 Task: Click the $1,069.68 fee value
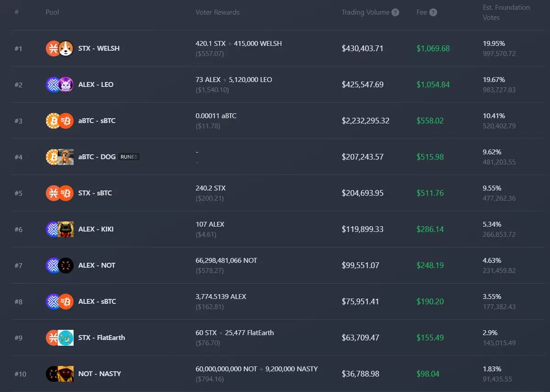[433, 49]
